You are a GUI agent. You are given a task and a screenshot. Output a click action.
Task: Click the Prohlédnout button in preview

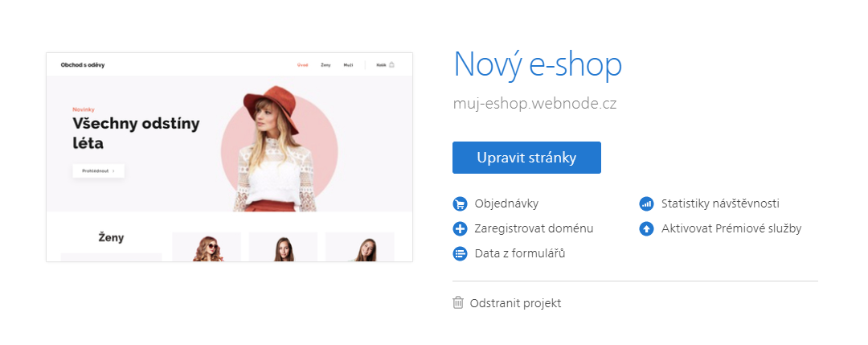pos(99,171)
